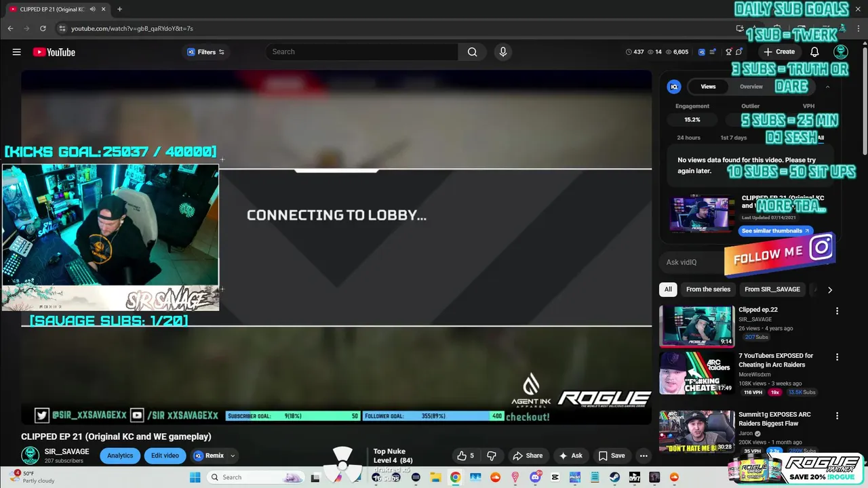Open the SIR__SAVAGE channel name link
Viewport: 868px width, 488px height.
pyautogui.click(x=66, y=451)
